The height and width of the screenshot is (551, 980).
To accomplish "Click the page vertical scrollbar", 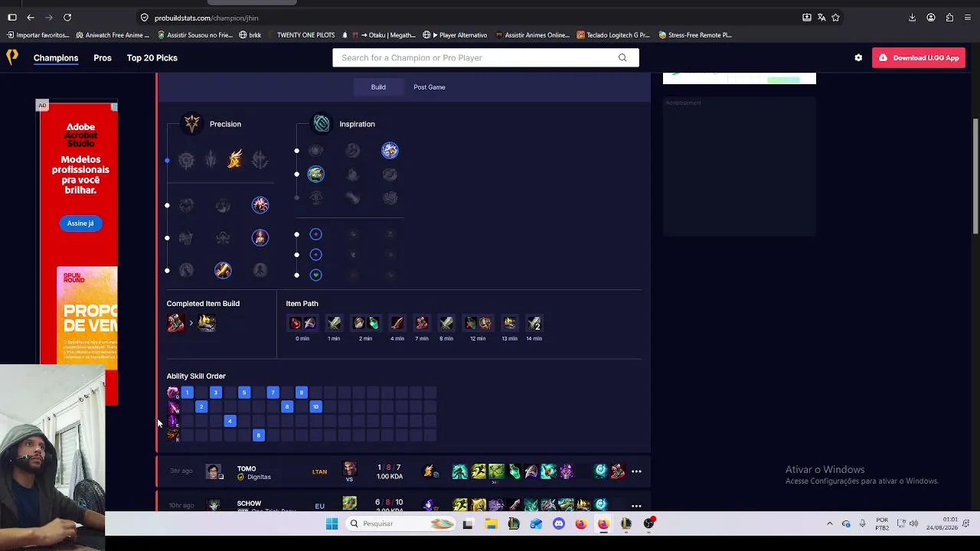I will pos(975,176).
